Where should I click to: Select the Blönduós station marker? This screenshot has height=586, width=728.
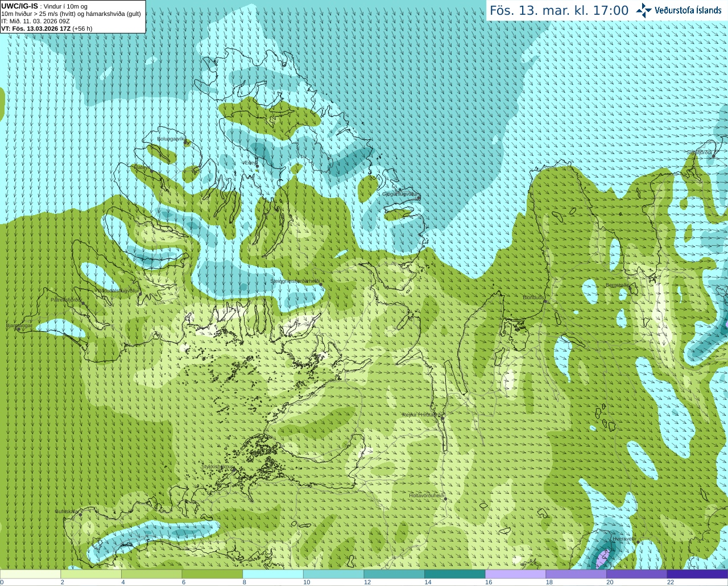[x=544, y=301]
